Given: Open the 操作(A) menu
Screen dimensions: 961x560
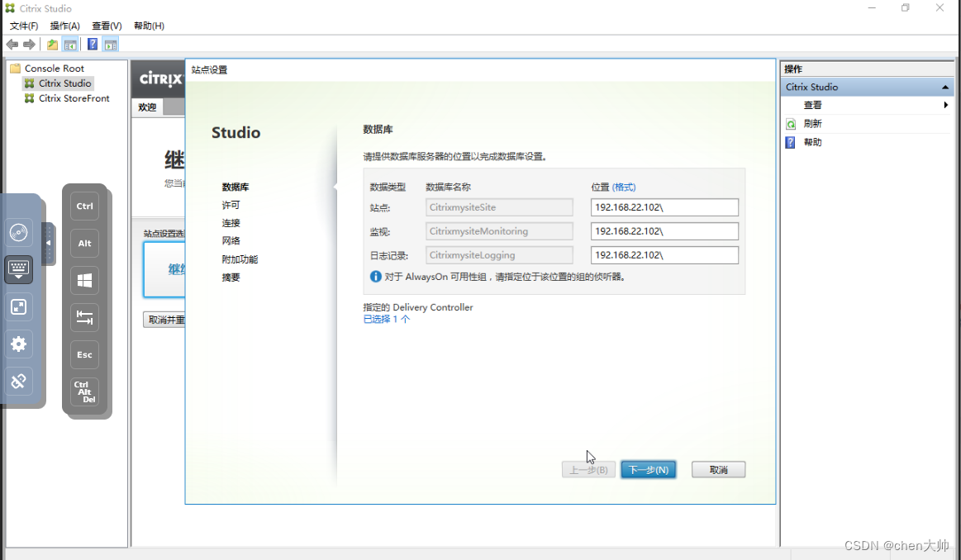Looking at the screenshot, I should [x=65, y=26].
